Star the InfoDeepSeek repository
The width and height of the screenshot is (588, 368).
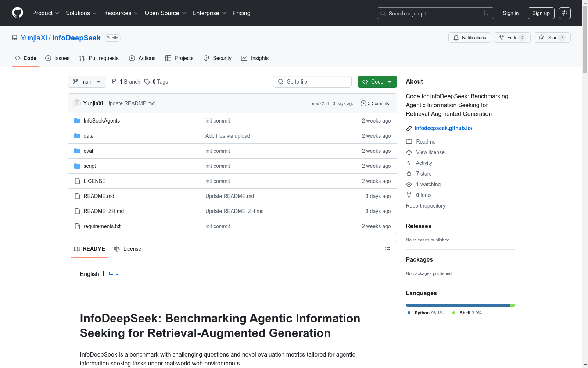(x=552, y=38)
